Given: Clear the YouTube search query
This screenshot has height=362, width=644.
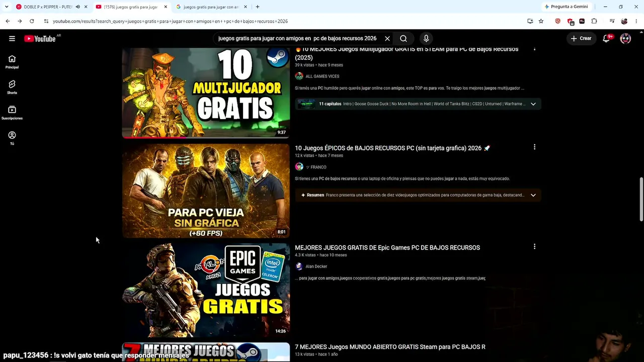Looking at the screenshot, I should [x=387, y=39].
